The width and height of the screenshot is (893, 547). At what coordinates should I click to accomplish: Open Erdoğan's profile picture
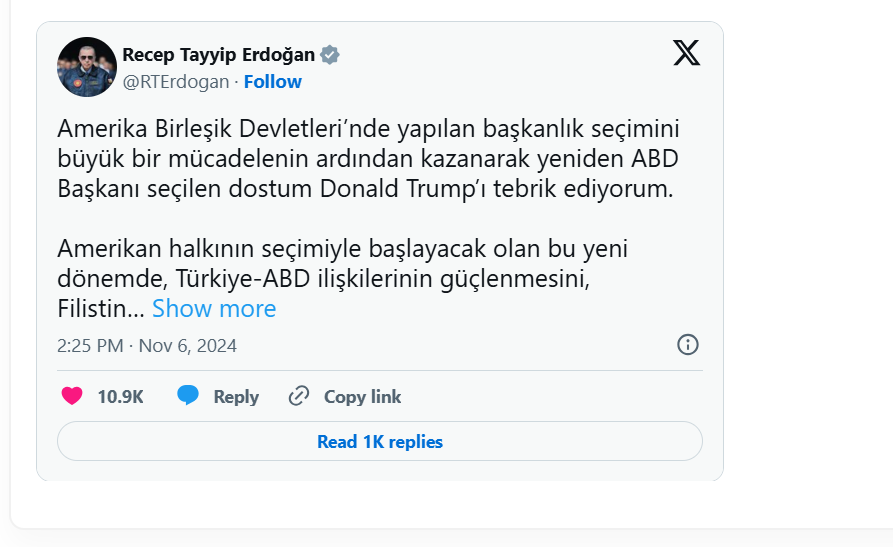click(x=87, y=67)
